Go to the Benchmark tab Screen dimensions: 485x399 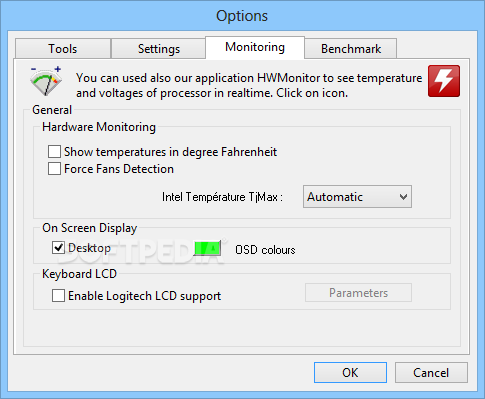[x=351, y=49]
